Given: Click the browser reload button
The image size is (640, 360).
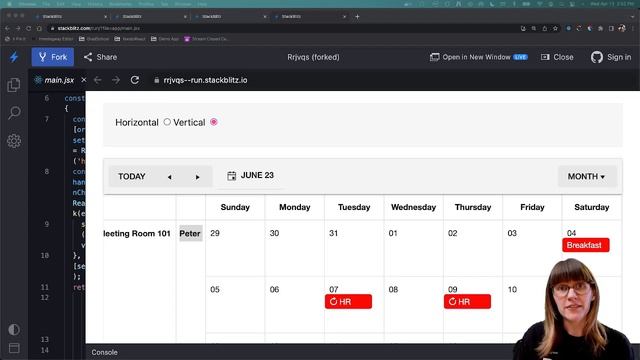Looking at the screenshot, I should (28, 29).
